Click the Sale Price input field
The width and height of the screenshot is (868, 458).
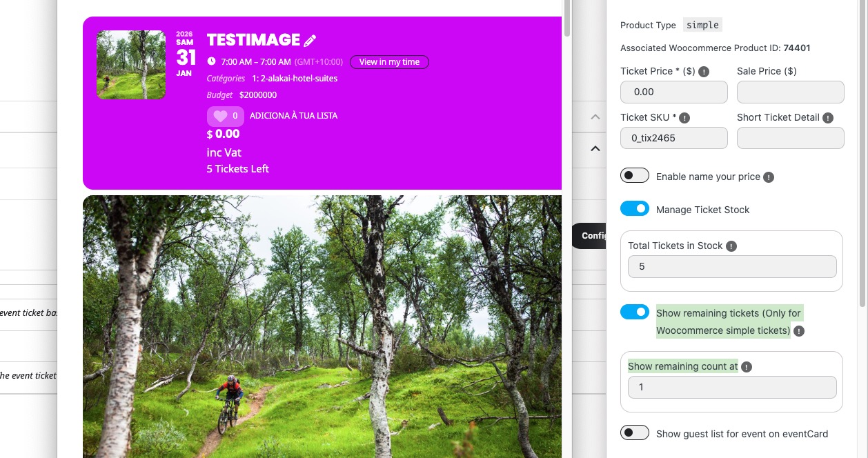790,92
